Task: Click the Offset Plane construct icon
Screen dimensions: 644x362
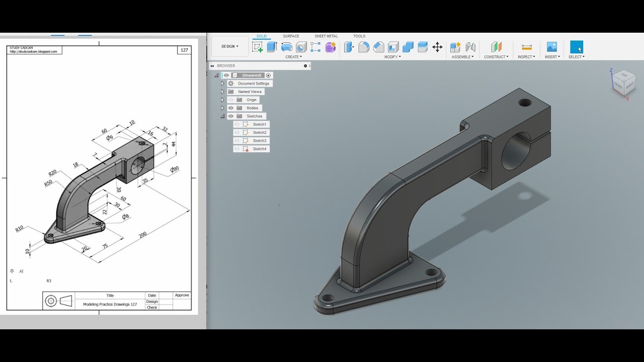Action: pyautogui.click(x=496, y=47)
